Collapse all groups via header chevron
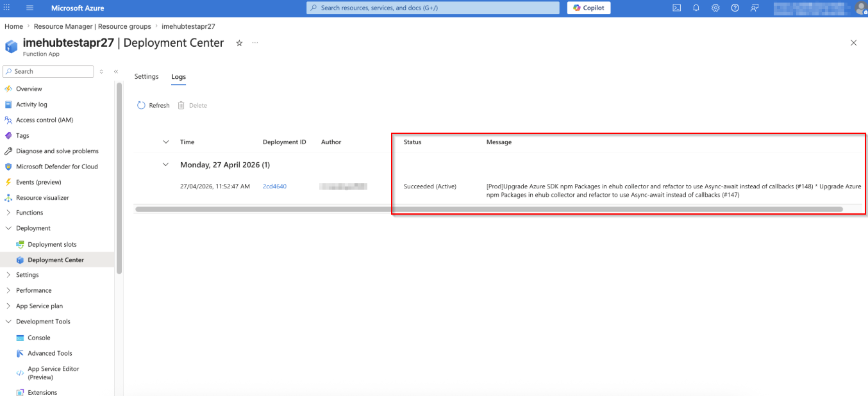The image size is (868, 396). 166,142
